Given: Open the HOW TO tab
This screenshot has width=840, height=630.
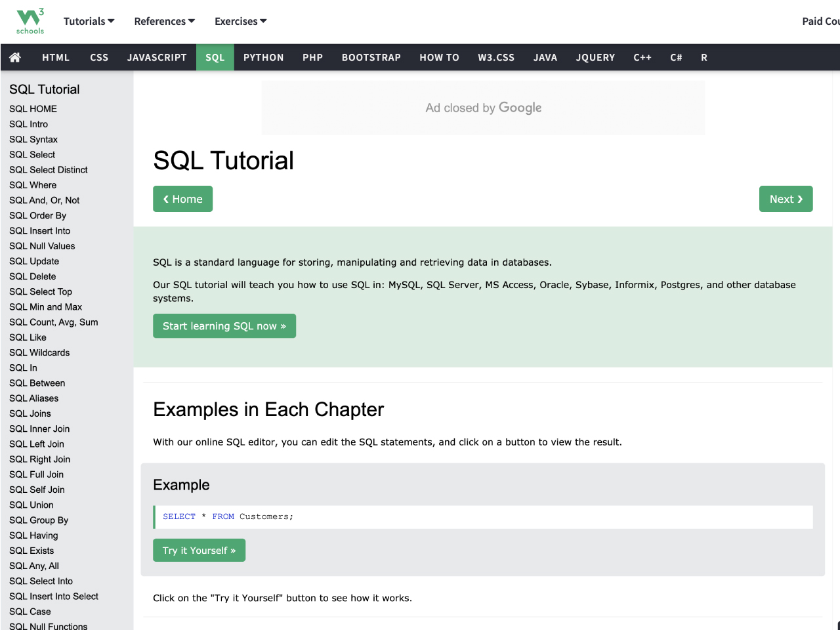Looking at the screenshot, I should point(440,57).
